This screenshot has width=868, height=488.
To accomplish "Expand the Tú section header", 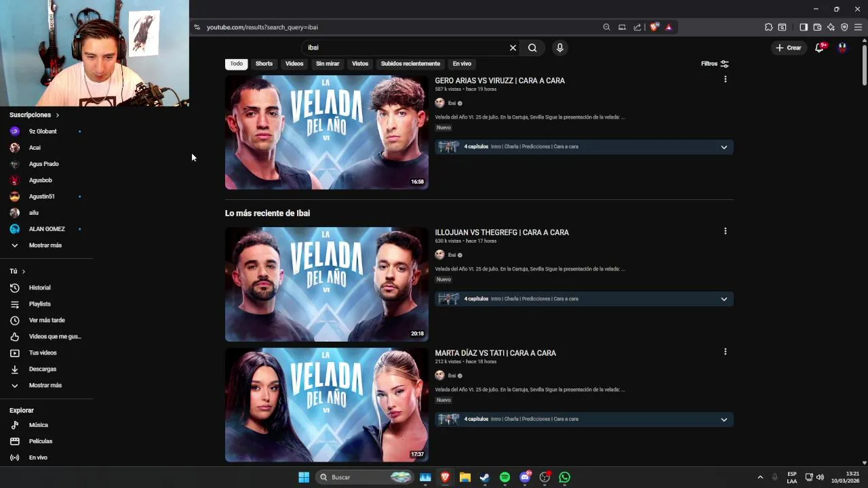I will tap(18, 271).
